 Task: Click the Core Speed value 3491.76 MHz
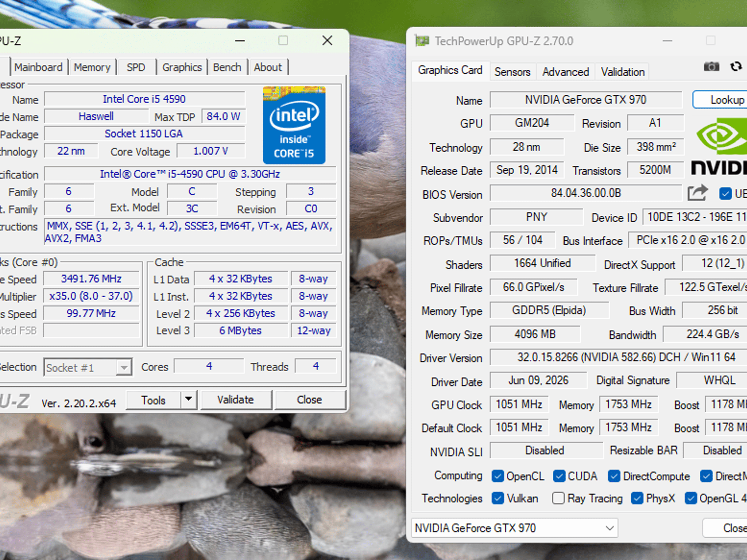[x=91, y=279]
